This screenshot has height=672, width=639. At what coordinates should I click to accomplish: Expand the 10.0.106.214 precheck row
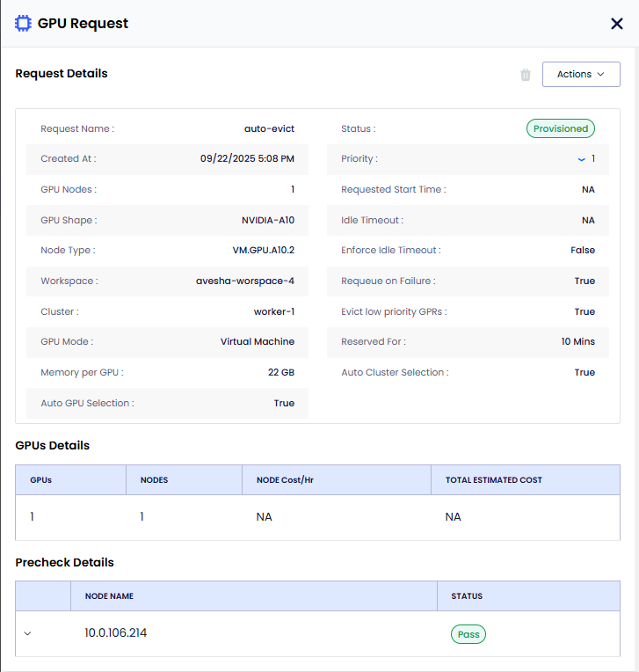click(27, 634)
